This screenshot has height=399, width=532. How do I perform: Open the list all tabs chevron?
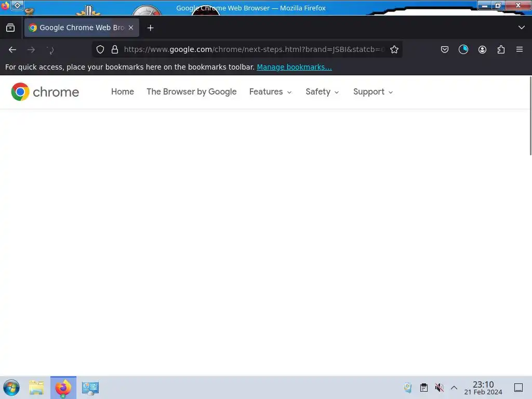click(x=522, y=28)
